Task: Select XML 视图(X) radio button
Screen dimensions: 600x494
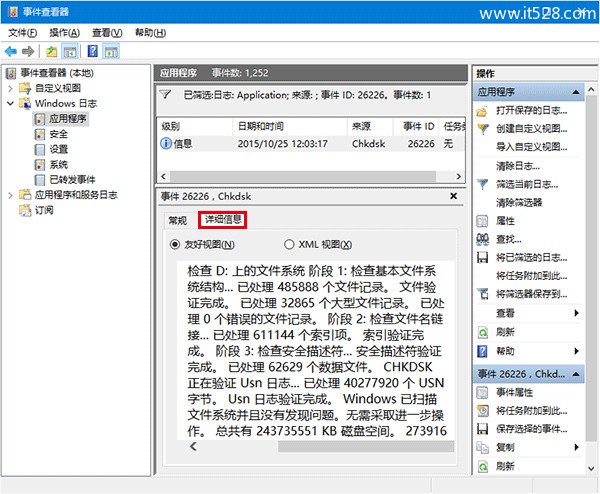Action: 289,244
